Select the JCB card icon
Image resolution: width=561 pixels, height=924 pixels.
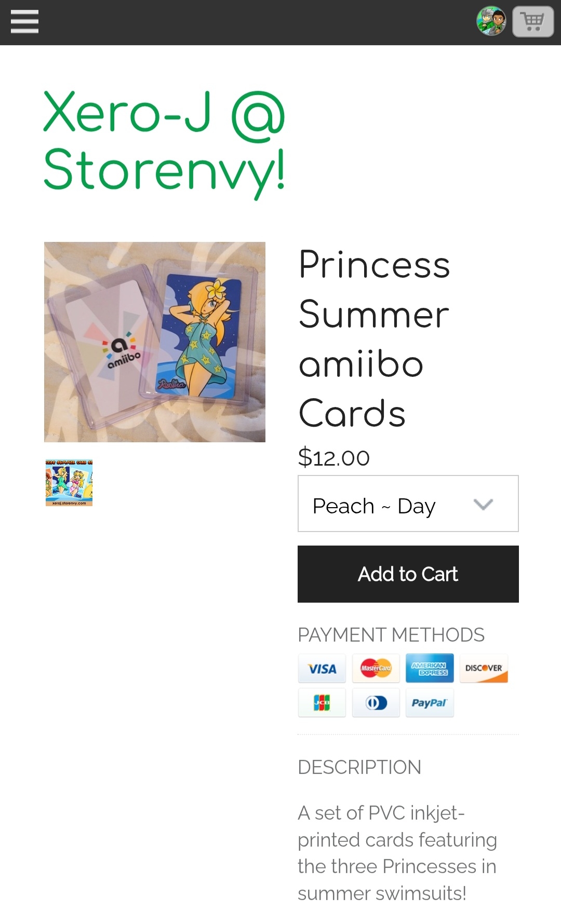click(322, 703)
